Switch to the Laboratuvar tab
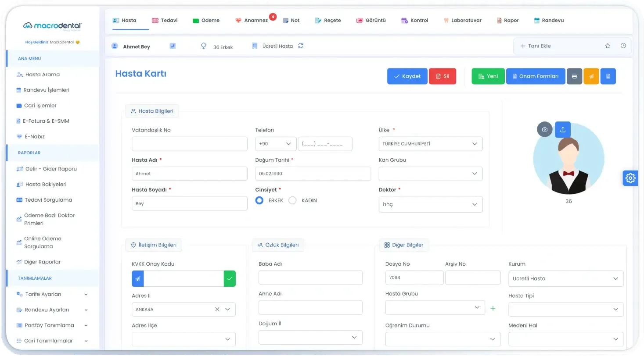This screenshot has height=356, width=644. (463, 20)
